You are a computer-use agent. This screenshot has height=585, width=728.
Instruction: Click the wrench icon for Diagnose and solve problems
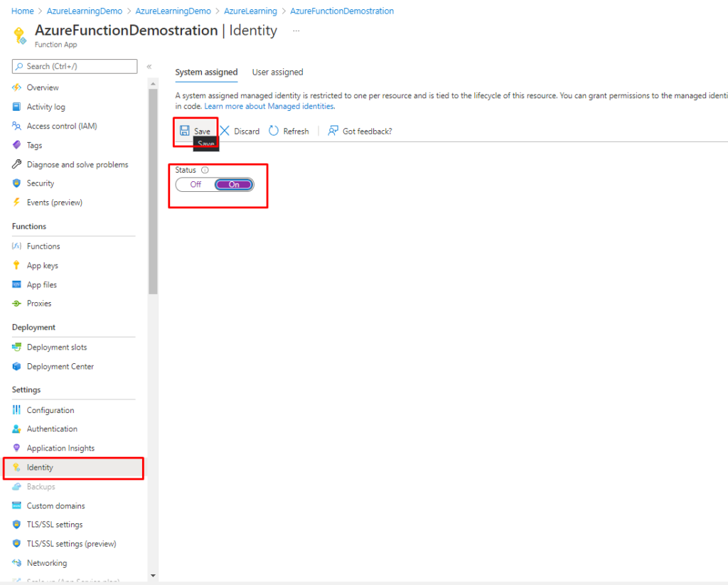17,164
